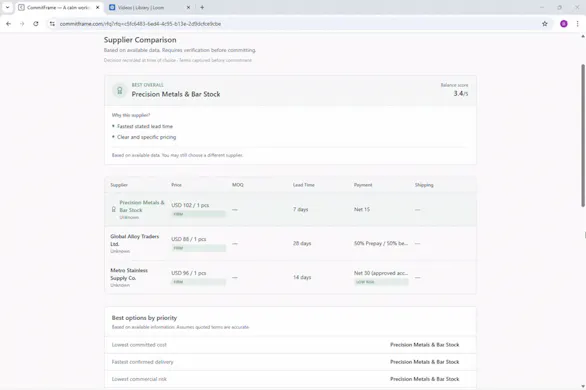The height and width of the screenshot is (390, 586).
Task: Select Metro Stainless Supply Co. row name
Action: coord(129,274)
